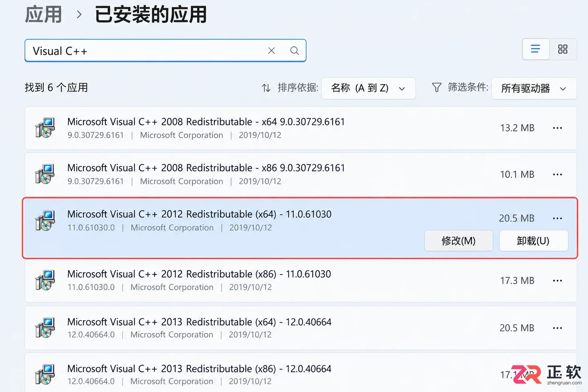Select Microsoft Visual C++ 2012 Redistributable (x64) title
Viewport: 588px width, 392px height.
coord(199,214)
